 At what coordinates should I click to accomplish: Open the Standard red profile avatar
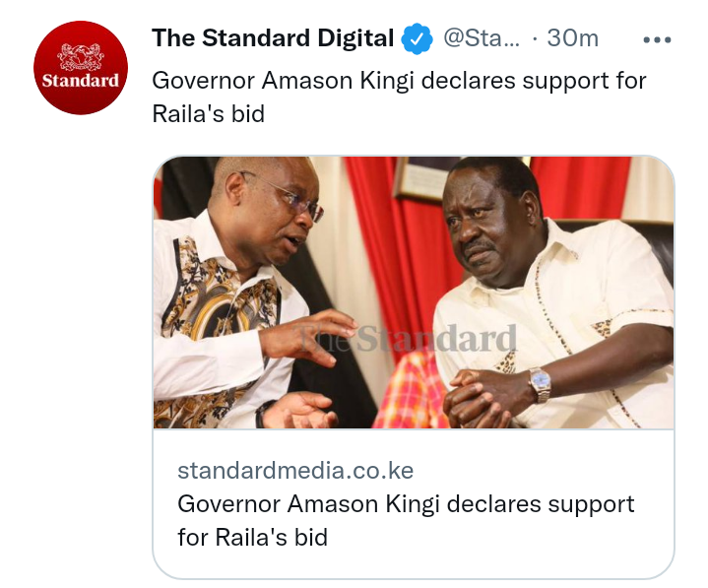click(x=81, y=68)
